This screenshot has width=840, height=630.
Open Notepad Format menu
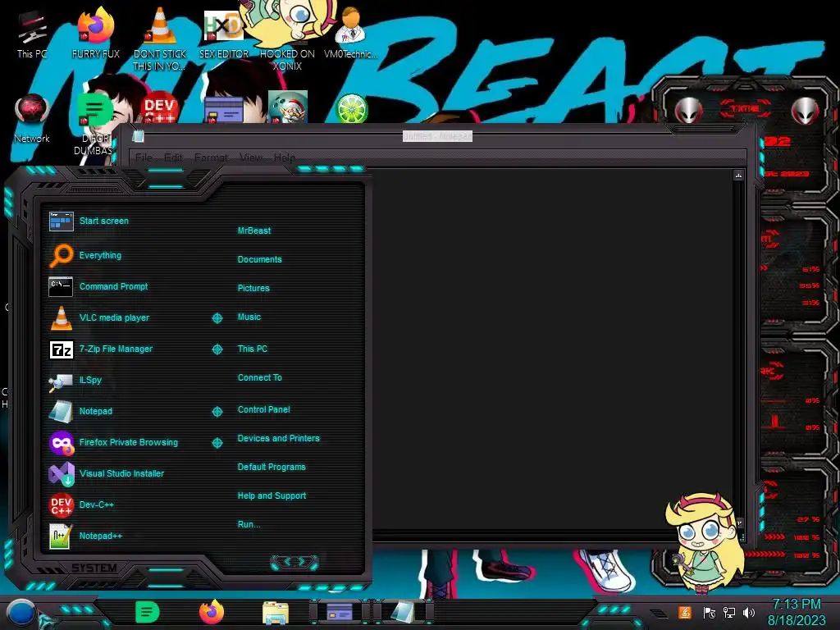[211, 157]
